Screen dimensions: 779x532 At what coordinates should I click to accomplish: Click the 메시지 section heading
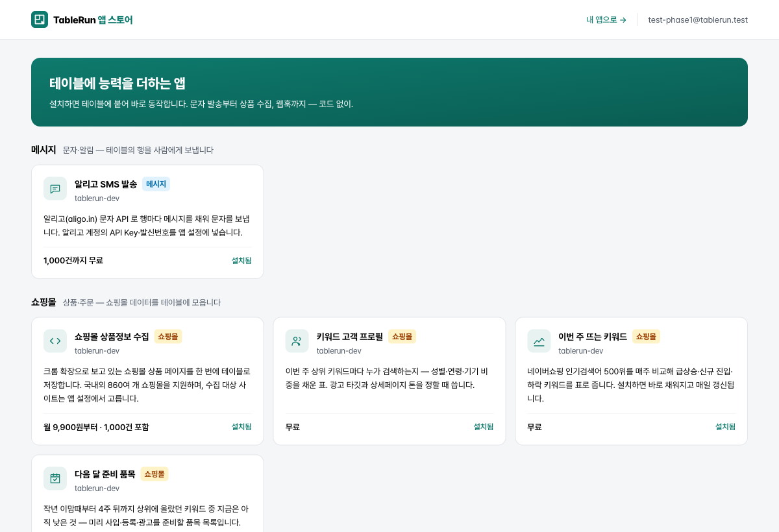pos(43,150)
